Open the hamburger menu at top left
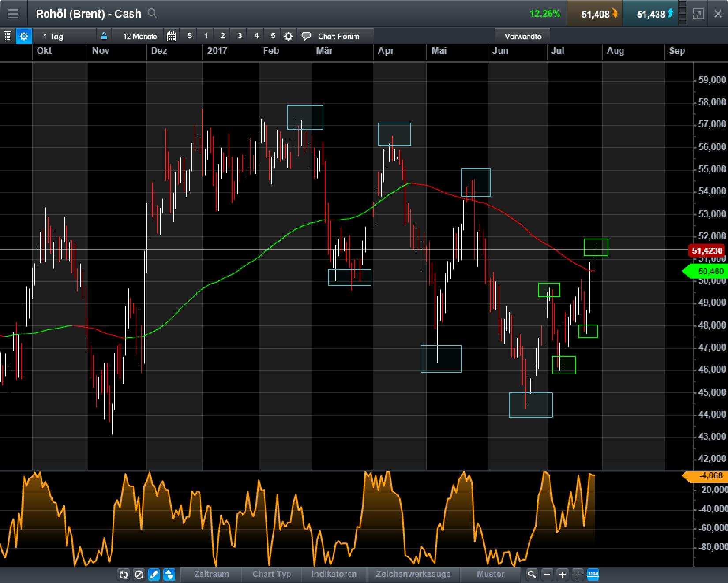 point(13,14)
